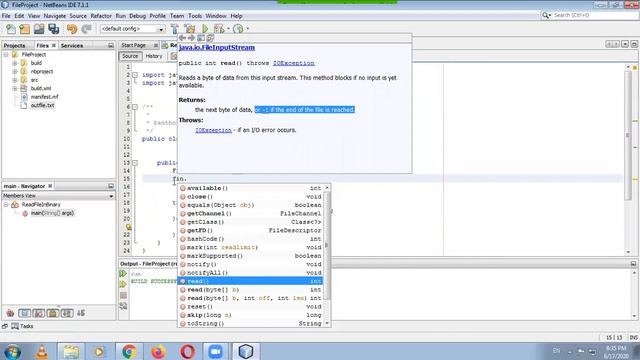Click the History view button
Screen dimensions: 640x360
click(154, 56)
